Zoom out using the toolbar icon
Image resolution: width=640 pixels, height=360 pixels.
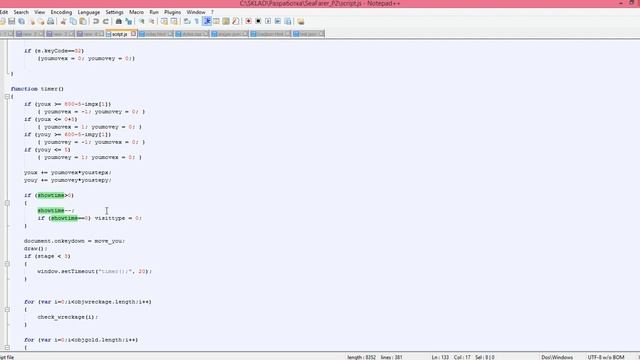click(x=151, y=21)
